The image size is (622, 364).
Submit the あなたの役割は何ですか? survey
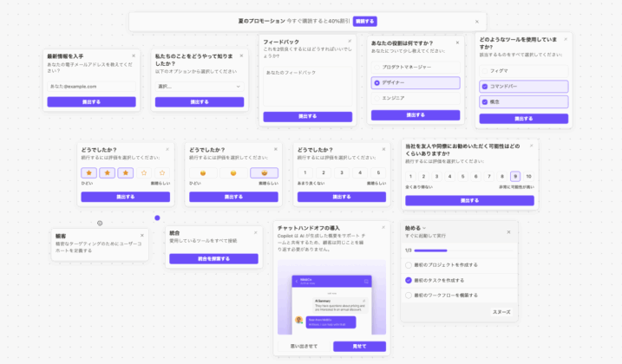click(x=416, y=115)
